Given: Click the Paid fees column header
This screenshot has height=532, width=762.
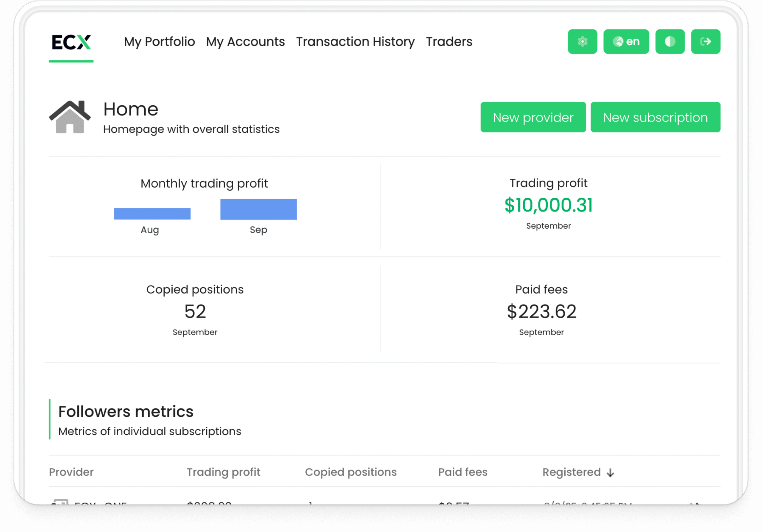Looking at the screenshot, I should 463,472.
